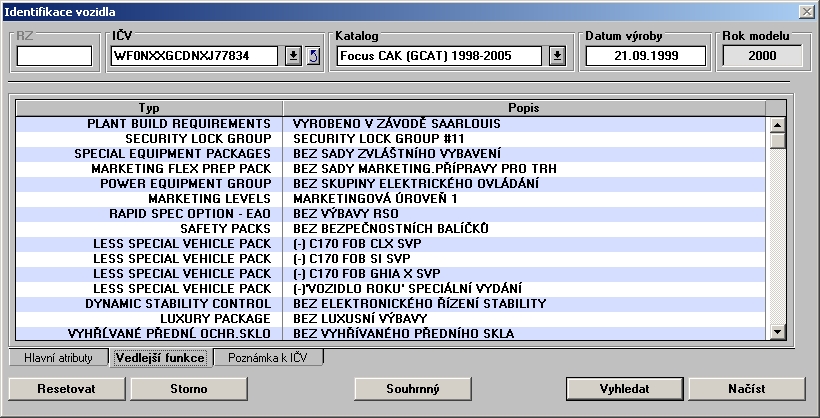Open the IČV dropdown arrow

(292, 55)
